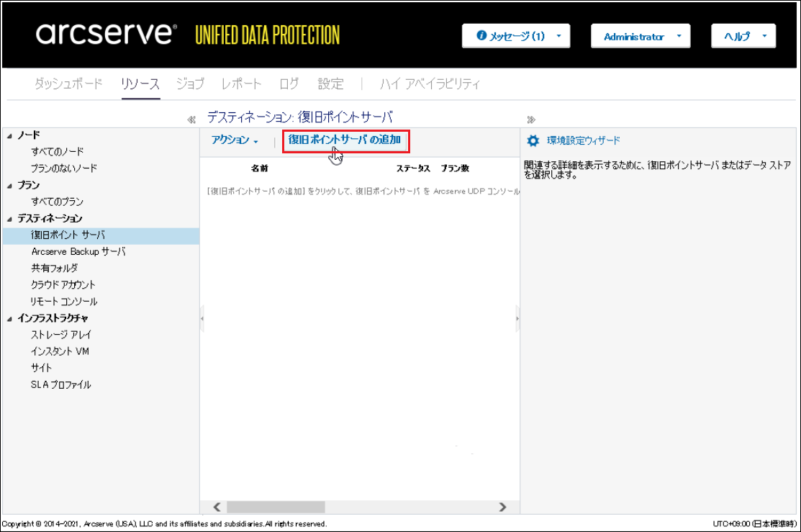Click the プラン数 column header
The width and height of the screenshot is (801, 532).
click(455, 168)
